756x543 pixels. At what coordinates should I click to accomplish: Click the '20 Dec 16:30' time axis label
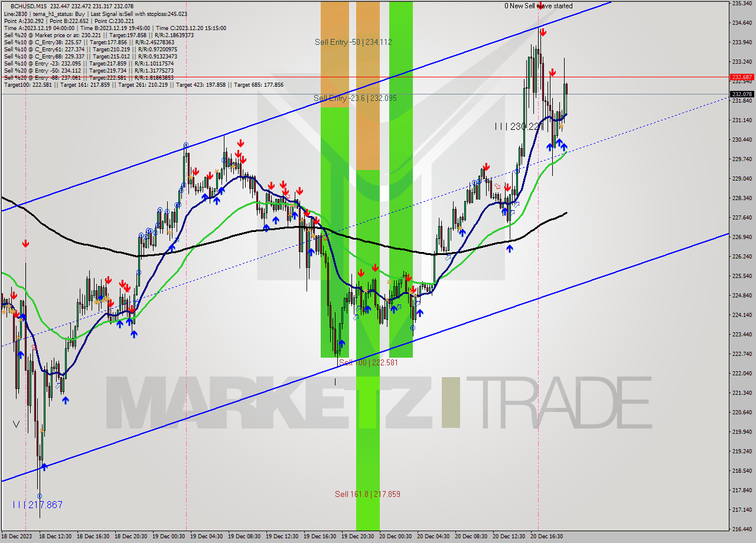tap(546, 537)
